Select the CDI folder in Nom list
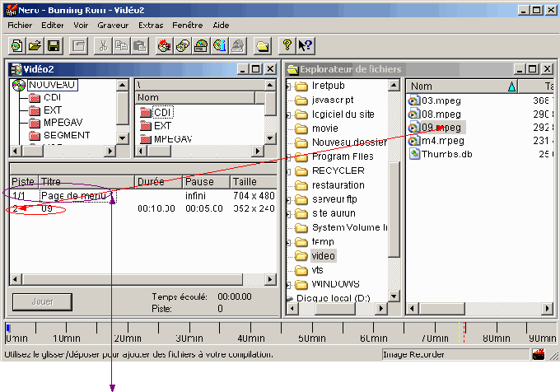Screen dimensions: 560x392 (162, 113)
